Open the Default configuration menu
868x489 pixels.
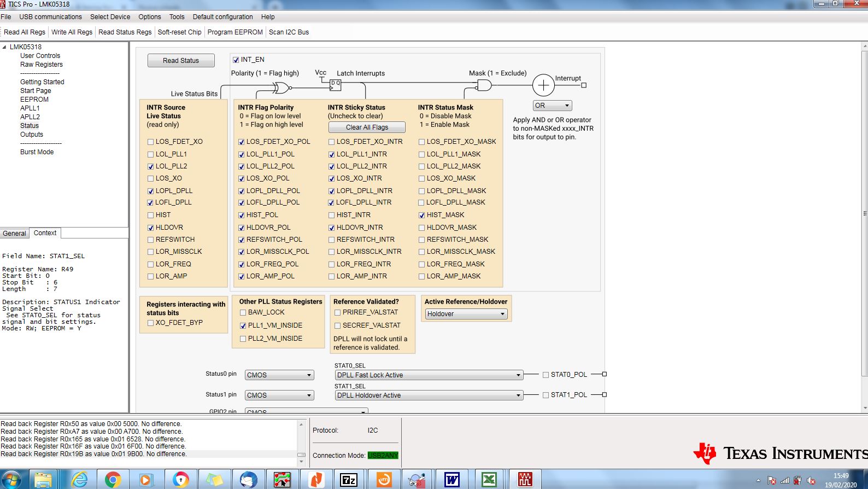pyautogui.click(x=222, y=17)
